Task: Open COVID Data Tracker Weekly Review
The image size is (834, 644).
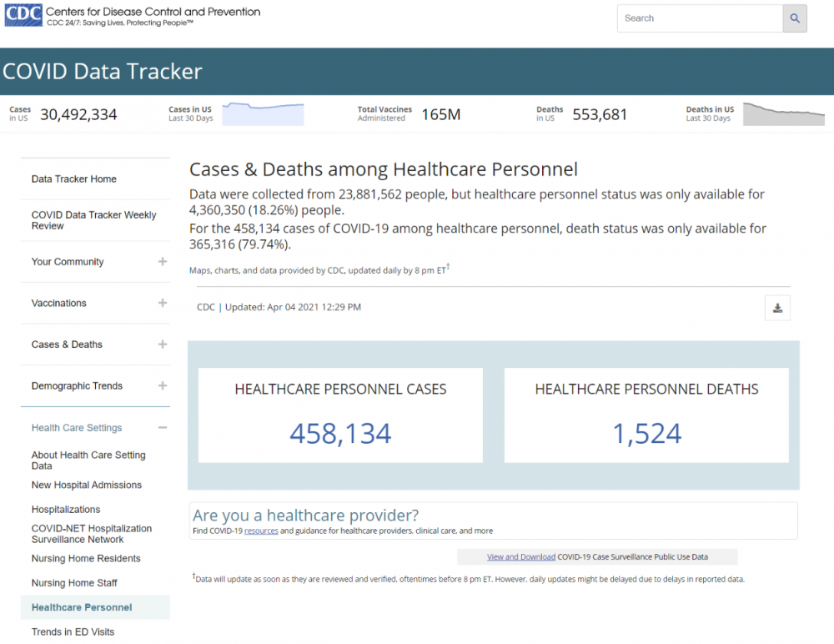Action: [93, 220]
